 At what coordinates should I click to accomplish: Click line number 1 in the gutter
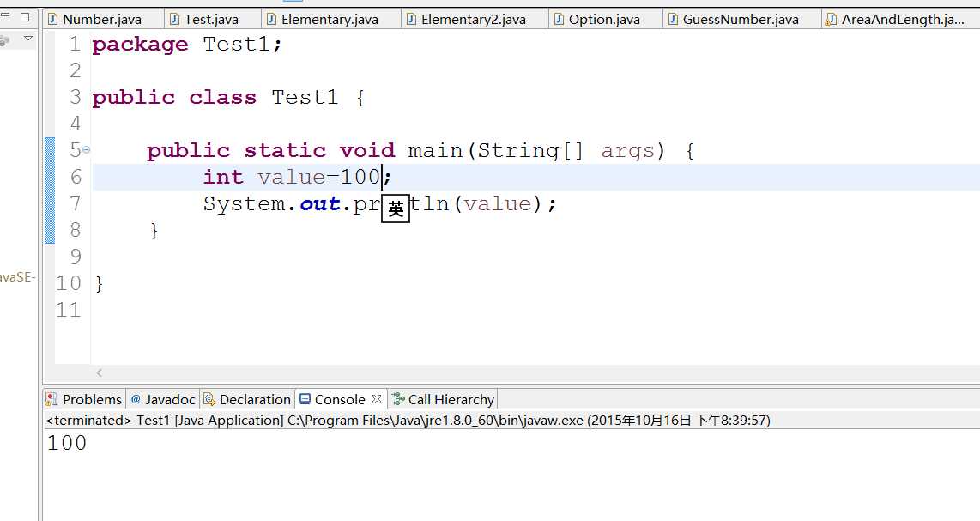75,45
